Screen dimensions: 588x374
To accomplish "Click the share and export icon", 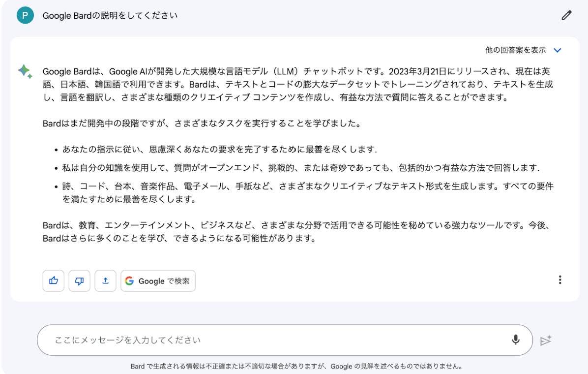I will tap(105, 280).
